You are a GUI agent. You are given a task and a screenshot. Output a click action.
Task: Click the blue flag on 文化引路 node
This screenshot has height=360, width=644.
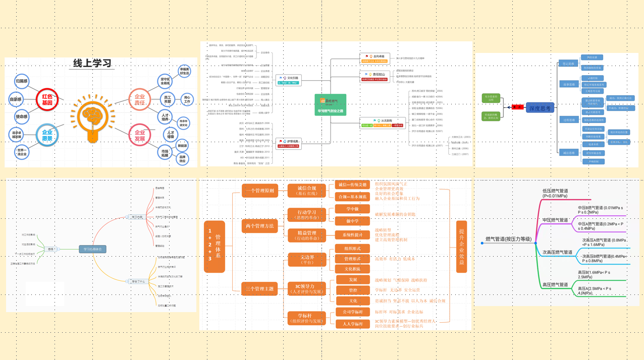pyautogui.click(x=281, y=78)
